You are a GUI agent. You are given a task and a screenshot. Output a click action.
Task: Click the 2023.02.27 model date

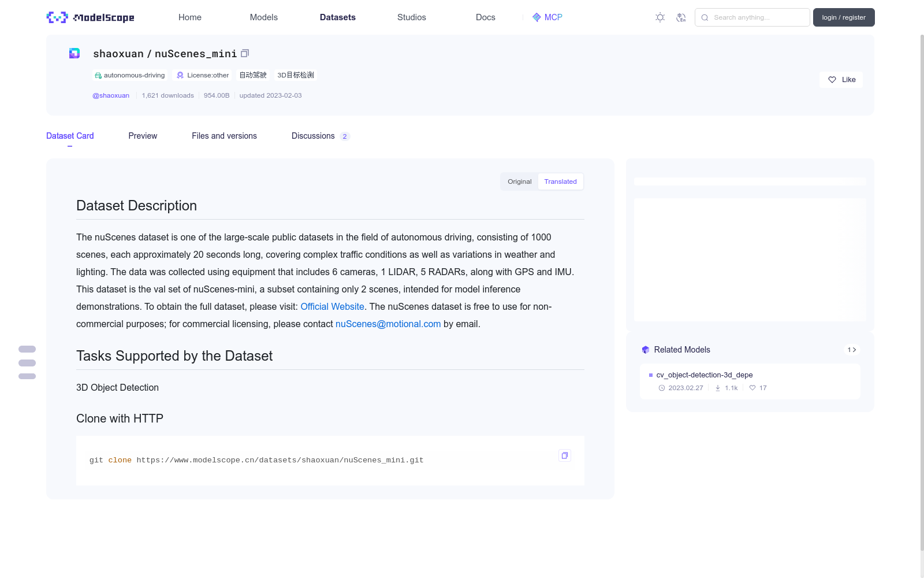[x=685, y=388]
